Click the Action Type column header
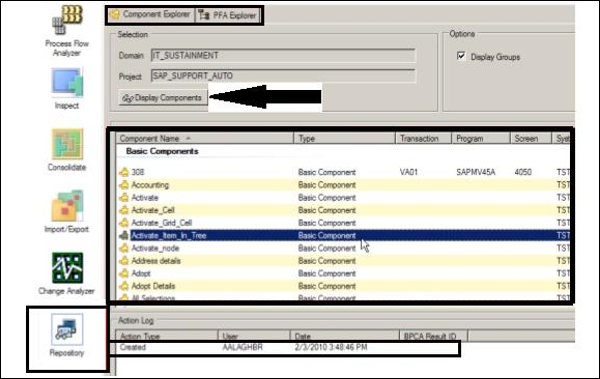This screenshot has width=600, height=379. click(166, 336)
